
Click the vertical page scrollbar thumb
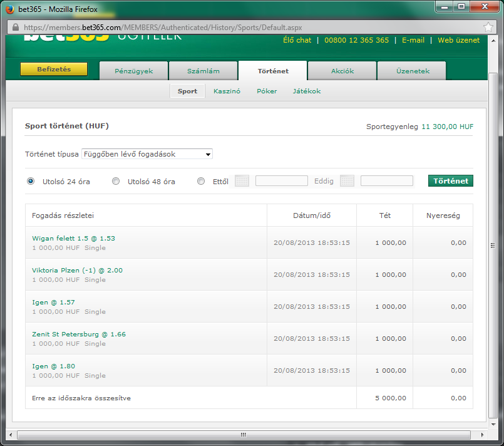pyautogui.click(x=493, y=246)
